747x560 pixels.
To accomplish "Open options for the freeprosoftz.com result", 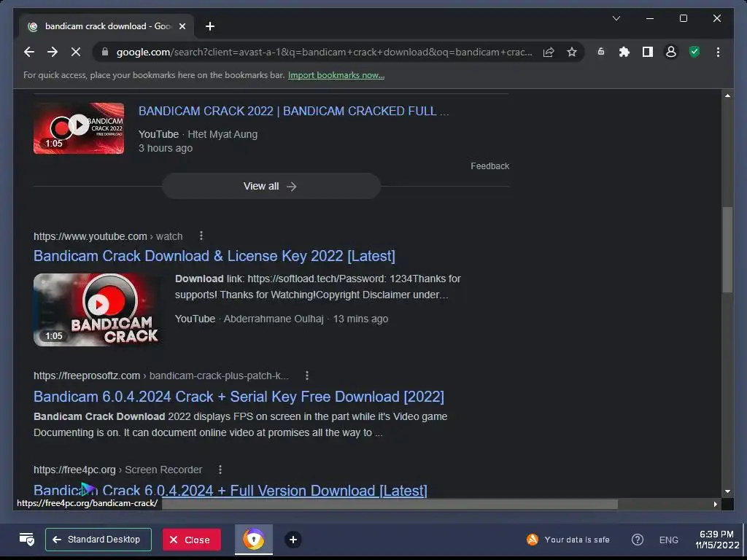I will (307, 376).
